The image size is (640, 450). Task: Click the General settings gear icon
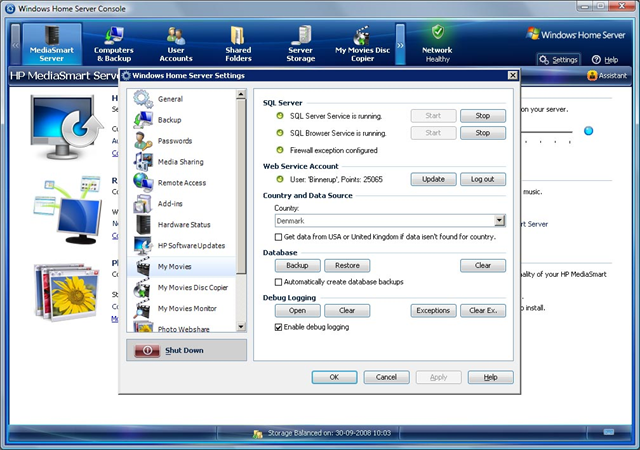tap(143, 99)
